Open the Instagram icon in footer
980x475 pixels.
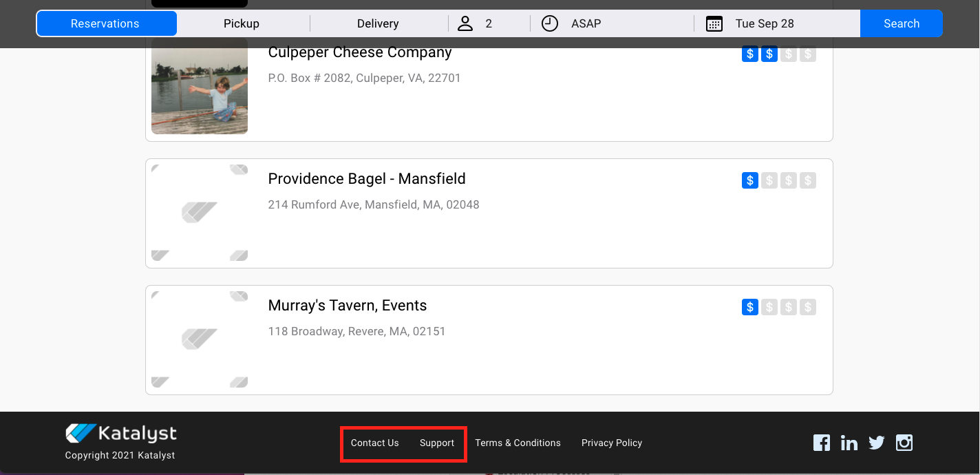904,443
